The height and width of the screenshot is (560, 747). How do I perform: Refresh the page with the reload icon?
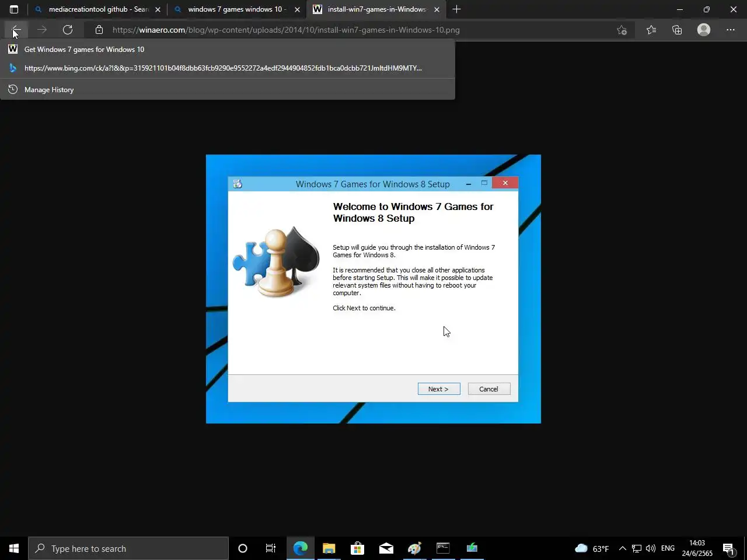(x=68, y=30)
